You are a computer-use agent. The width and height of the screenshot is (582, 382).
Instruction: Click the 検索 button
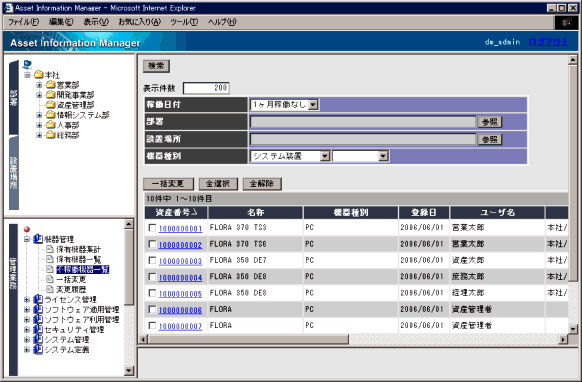(x=156, y=66)
